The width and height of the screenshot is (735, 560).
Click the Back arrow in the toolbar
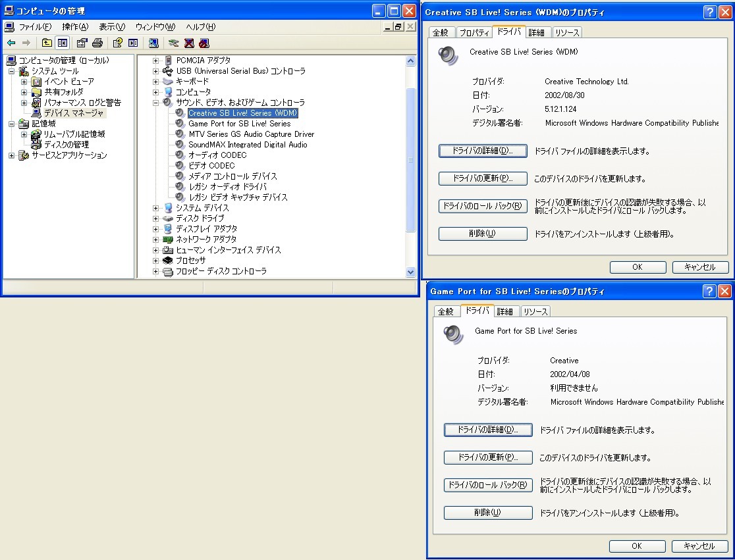11,43
